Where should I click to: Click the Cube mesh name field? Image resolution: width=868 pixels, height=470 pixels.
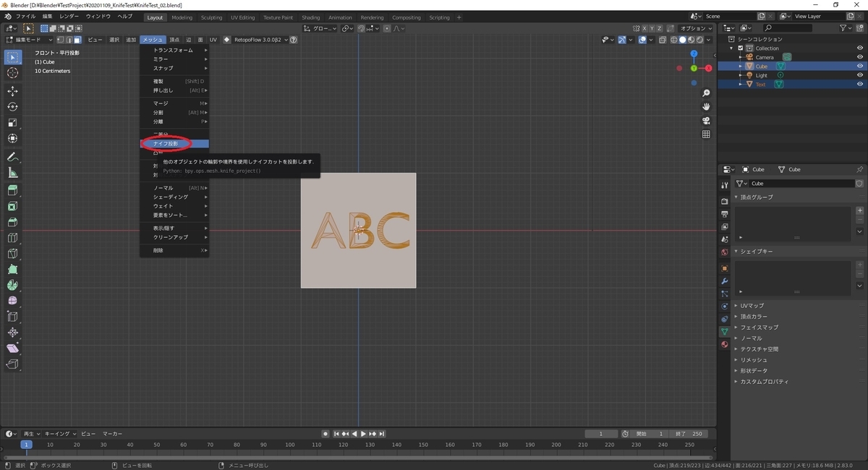point(801,184)
